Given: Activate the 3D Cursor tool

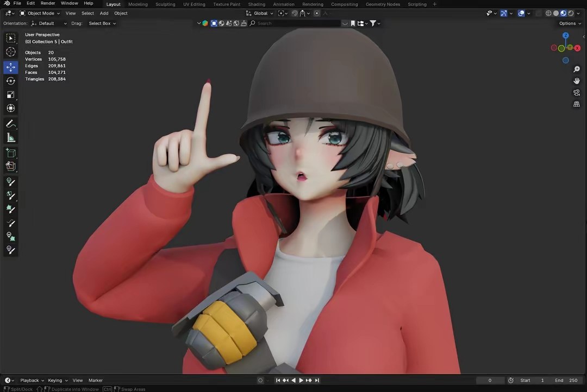Looking at the screenshot, I should point(10,52).
